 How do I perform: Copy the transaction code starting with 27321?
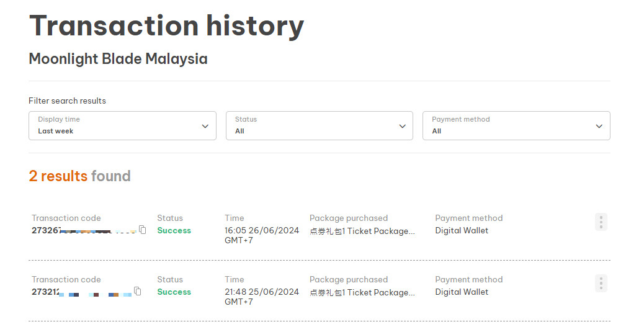click(x=138, y=292)
